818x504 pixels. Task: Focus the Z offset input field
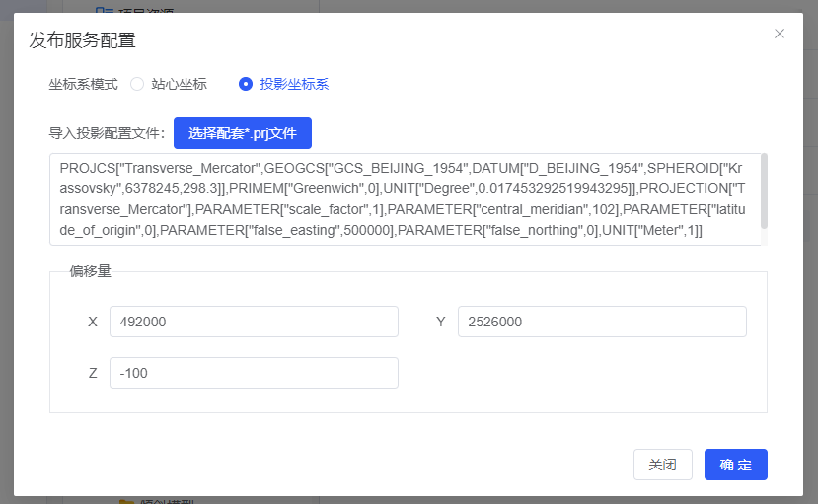(x=254, y=373)
